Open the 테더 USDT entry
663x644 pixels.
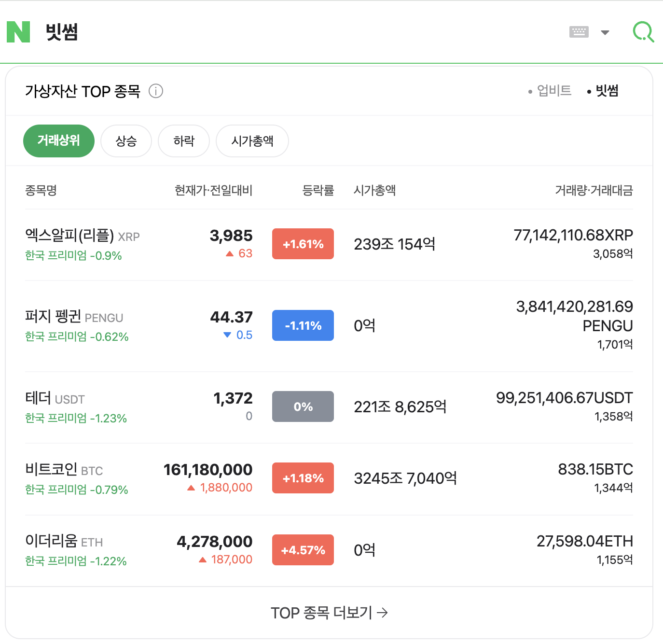tap(55, 398)
